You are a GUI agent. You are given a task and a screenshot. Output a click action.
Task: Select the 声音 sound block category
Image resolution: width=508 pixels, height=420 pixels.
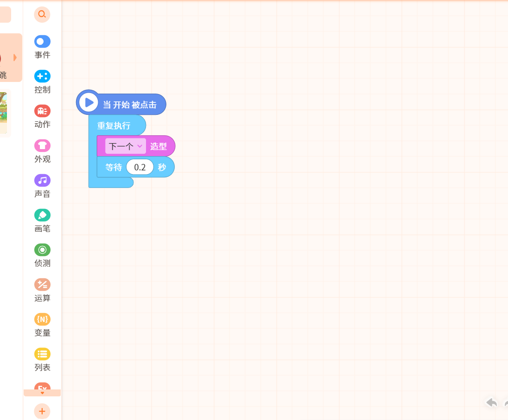click(43, 186)
